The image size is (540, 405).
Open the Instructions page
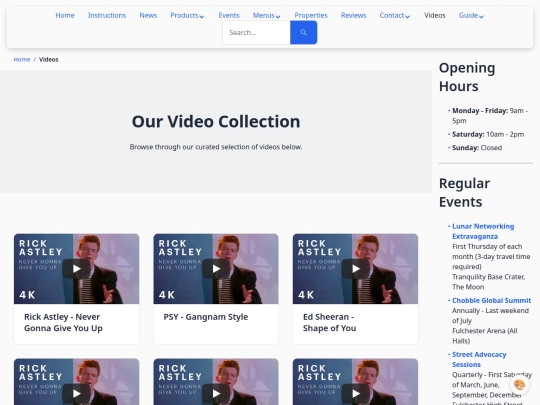pyautogui.click(x=107, y=15)
